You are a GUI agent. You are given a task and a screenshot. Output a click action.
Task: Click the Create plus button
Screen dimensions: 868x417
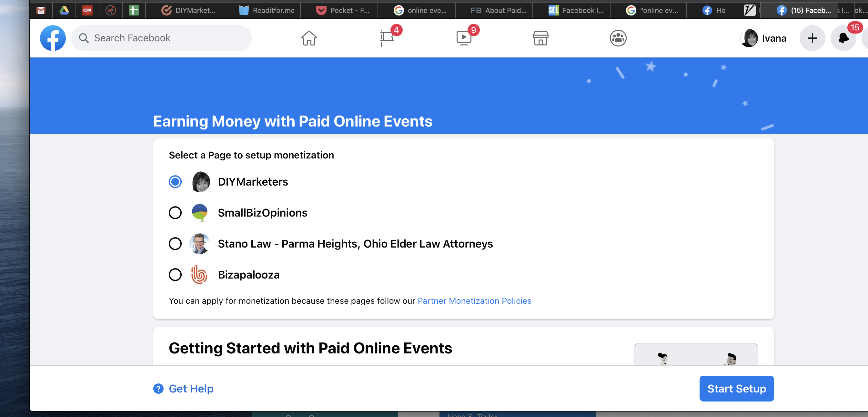click(x=812, y=38)
